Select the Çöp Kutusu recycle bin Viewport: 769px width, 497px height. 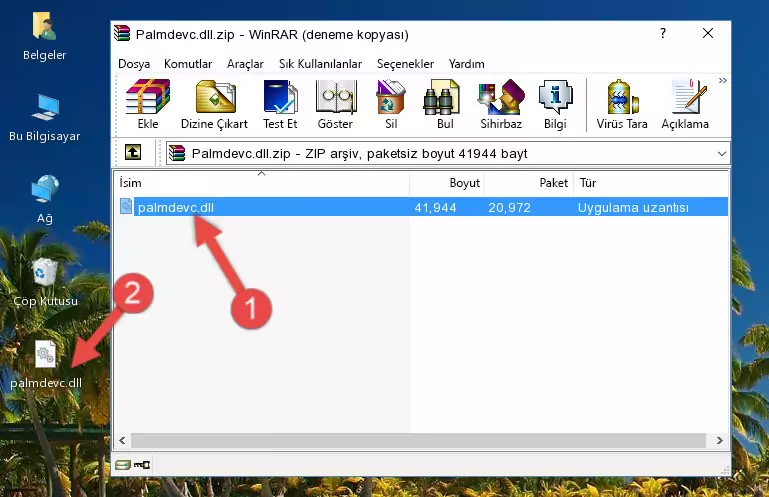[45, 282]
